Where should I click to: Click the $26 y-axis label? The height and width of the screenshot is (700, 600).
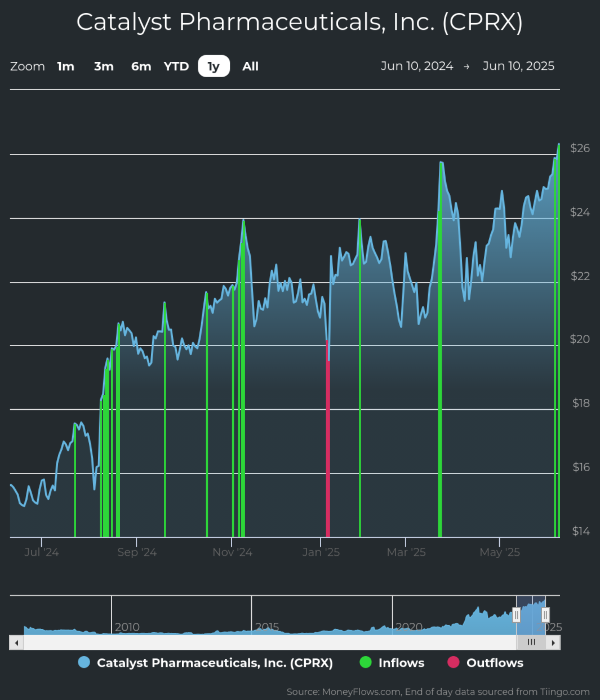click(580, 148)
